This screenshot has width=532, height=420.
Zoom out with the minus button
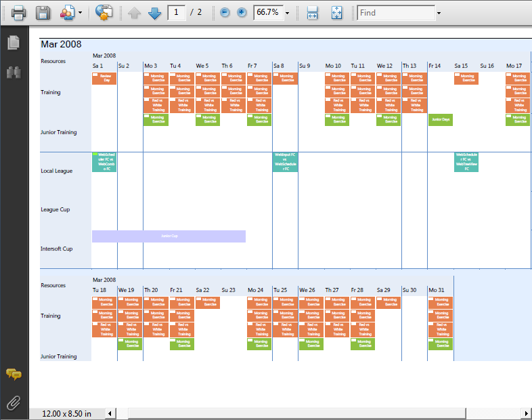pos(225,13)
